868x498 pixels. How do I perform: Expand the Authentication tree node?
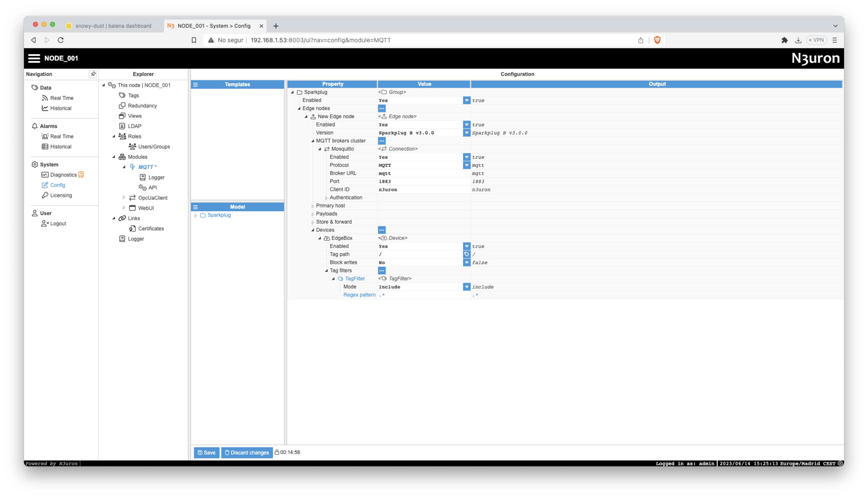pos(326,198)
